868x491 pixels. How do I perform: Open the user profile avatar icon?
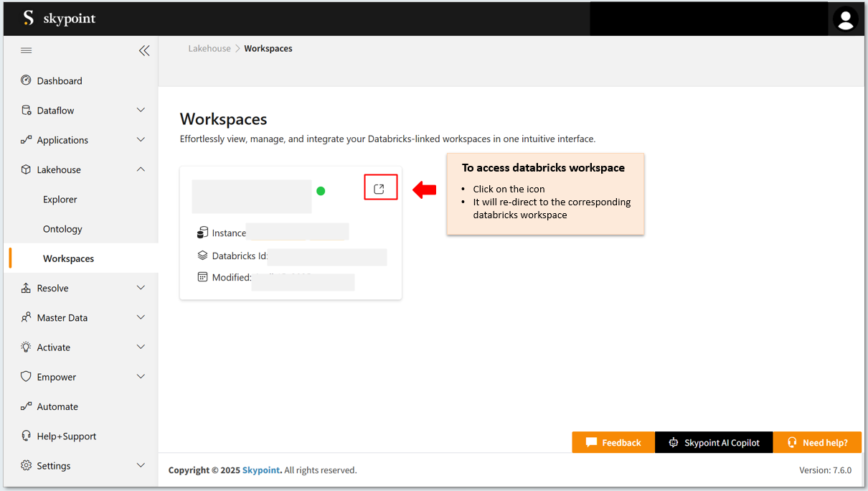coord(845,19)
